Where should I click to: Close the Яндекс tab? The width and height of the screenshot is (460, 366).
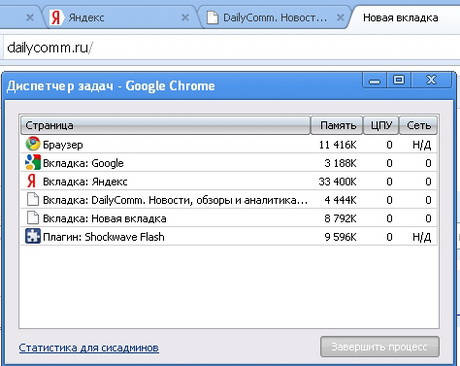pos(185,17)
